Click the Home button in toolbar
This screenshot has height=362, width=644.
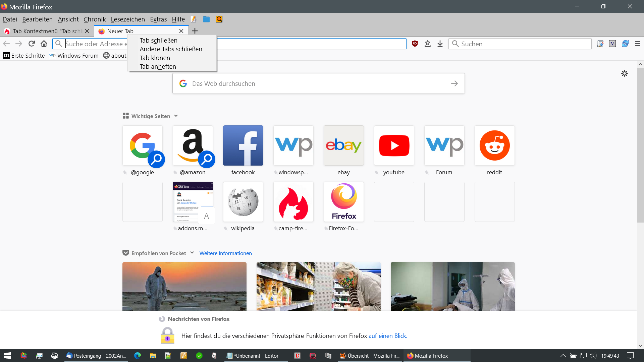pyautogui.click(x=44, y=44)
